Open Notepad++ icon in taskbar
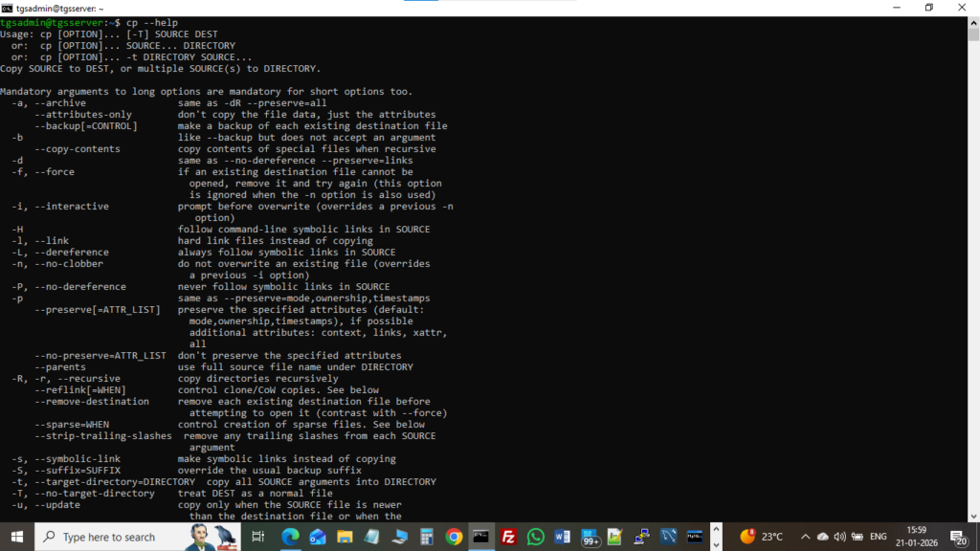The height and width of the screenshot is (551, 980). click(615, 537)
